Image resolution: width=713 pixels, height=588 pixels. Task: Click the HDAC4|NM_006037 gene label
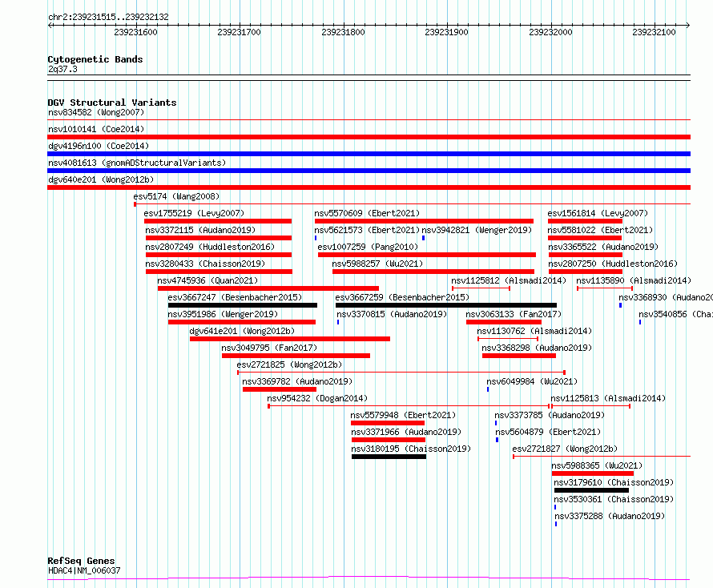pyautogui.click(x=84, y=570)
